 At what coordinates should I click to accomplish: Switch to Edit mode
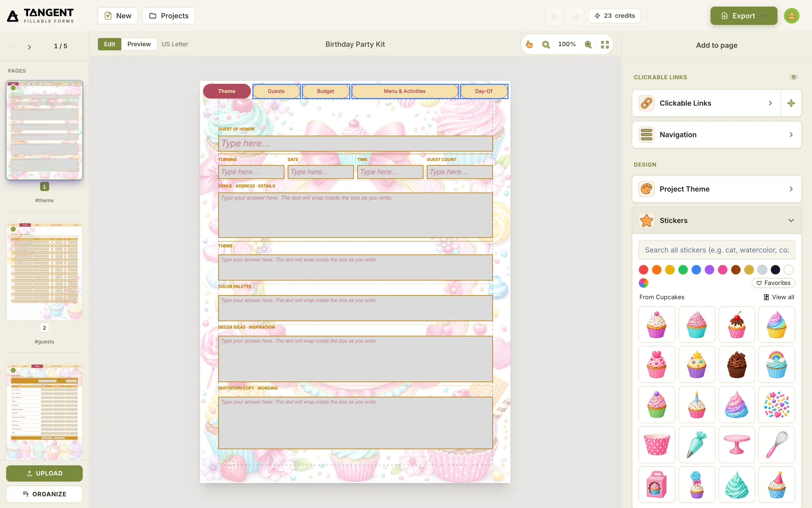tap(109, 44)
